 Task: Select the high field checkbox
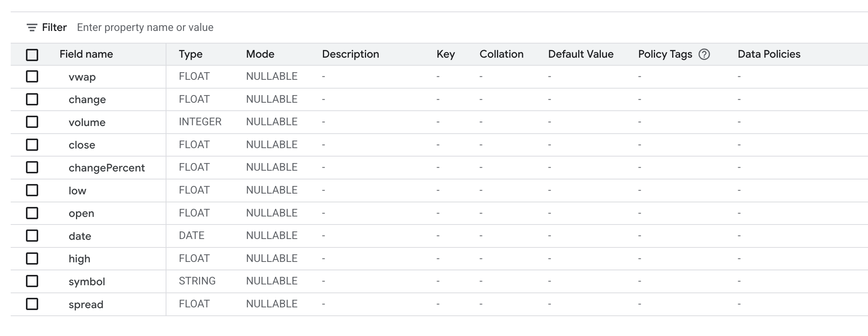pyautogui.click(x=32, y=258)
